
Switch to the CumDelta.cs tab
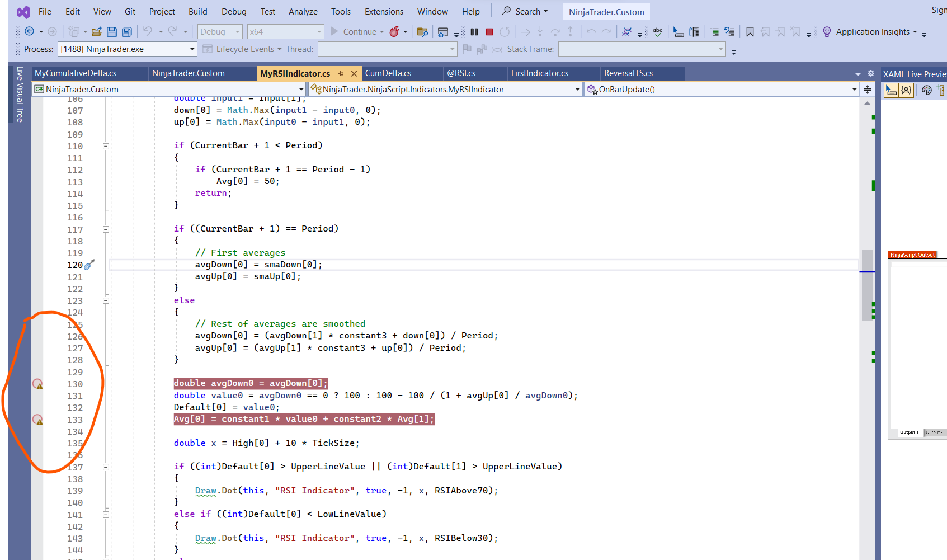(388, 73)
